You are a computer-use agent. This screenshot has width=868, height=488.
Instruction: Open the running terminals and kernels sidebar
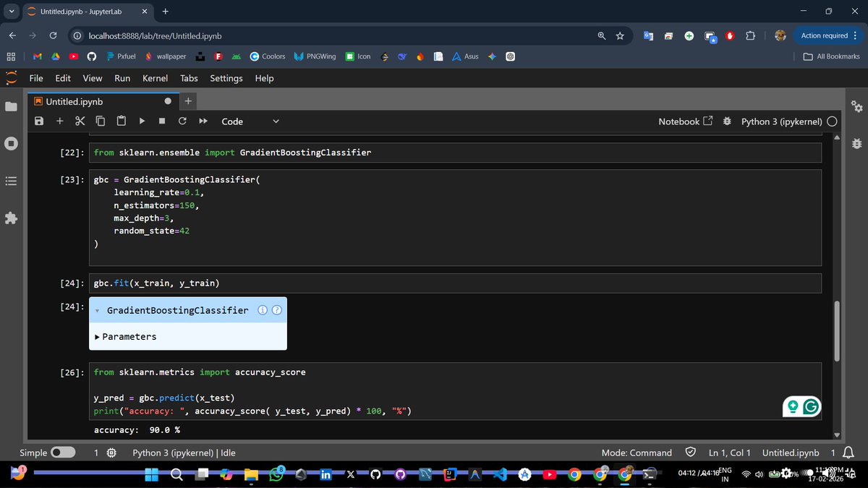click(11, 143)
